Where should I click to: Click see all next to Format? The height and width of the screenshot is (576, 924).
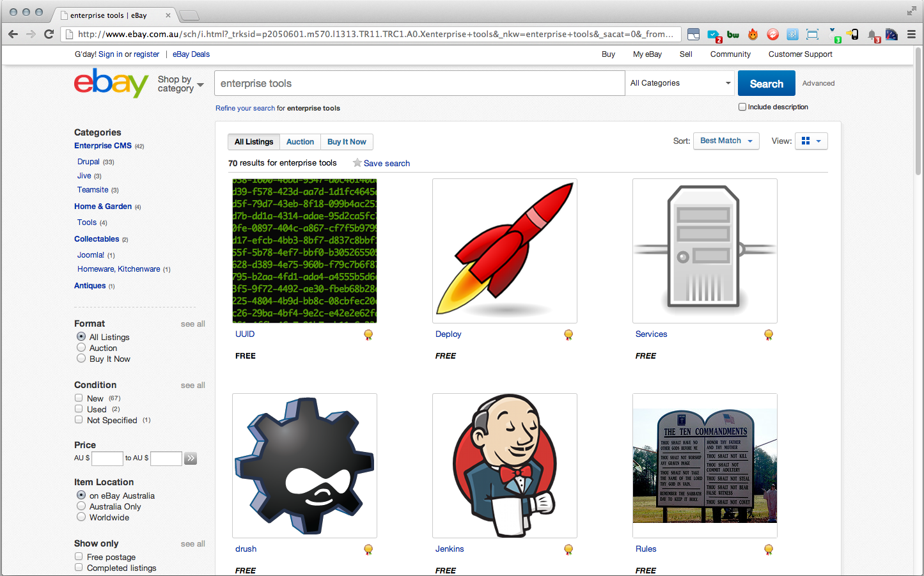coord(192,324)
